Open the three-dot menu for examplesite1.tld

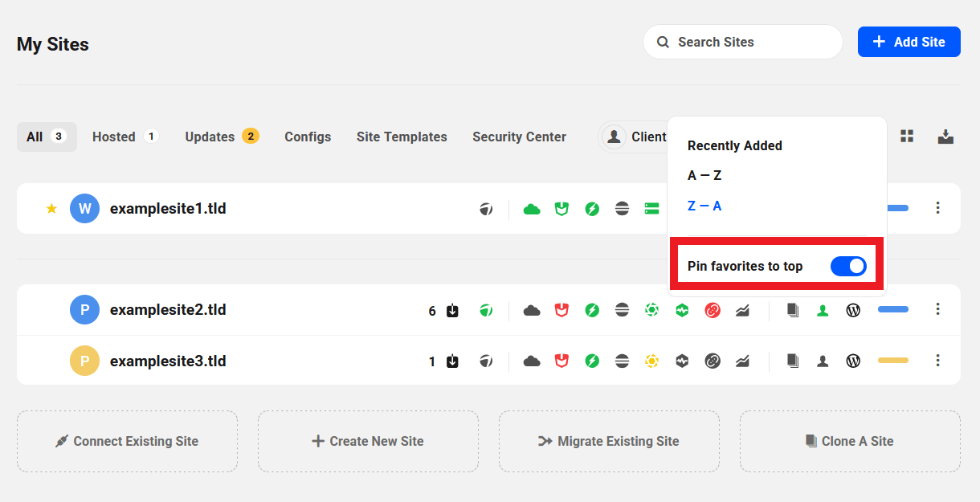937,209
